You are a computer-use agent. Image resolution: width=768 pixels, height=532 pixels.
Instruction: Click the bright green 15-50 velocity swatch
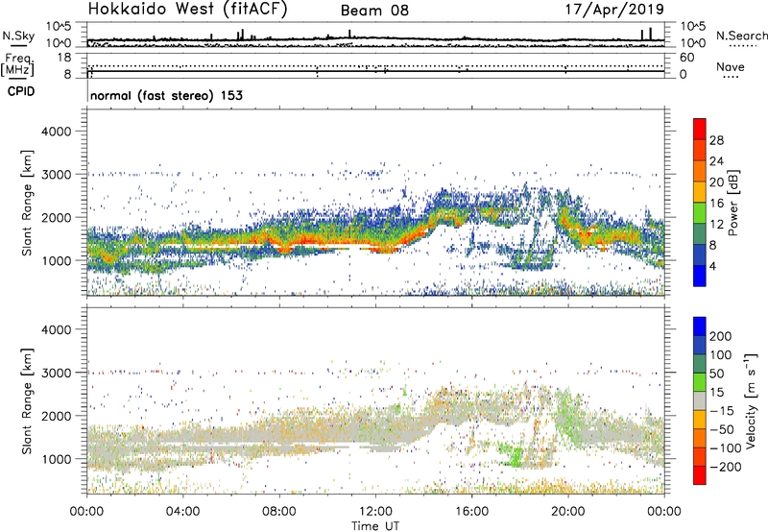point(700,382)
